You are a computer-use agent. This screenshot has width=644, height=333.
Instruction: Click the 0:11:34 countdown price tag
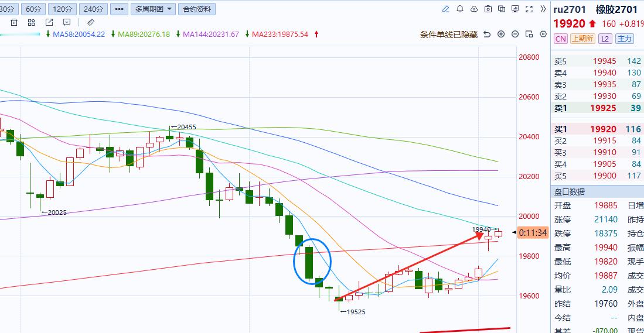pos(533,233)
